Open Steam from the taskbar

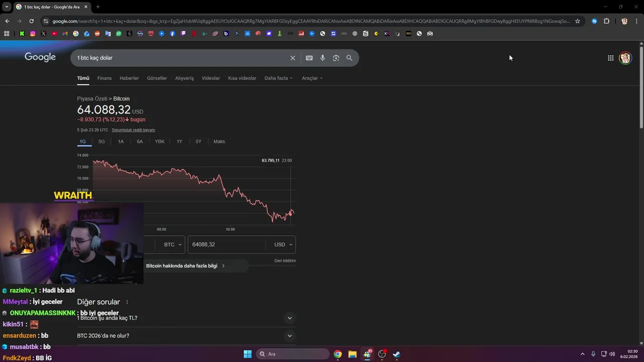pyautogui.click(x=396, y=354)
